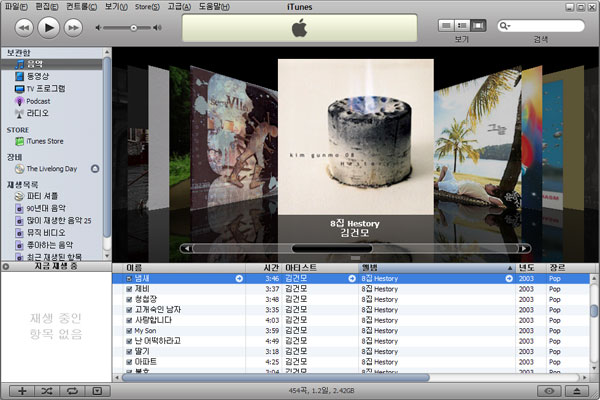This screenshot has height=400, width=600.
Task: Add a new playlist with plus button
Action: 22,391
